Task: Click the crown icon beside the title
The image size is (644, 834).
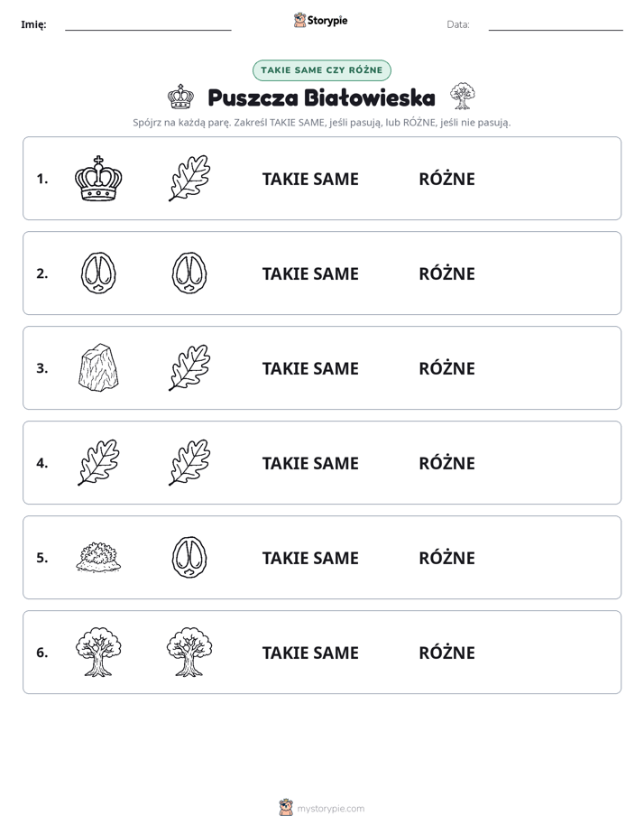Action: (x=180, y=97)
